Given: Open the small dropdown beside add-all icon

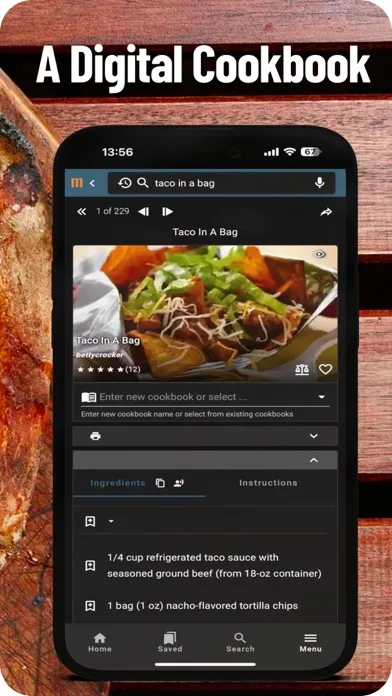Looking at the screenshot, I should coord(111,521).
